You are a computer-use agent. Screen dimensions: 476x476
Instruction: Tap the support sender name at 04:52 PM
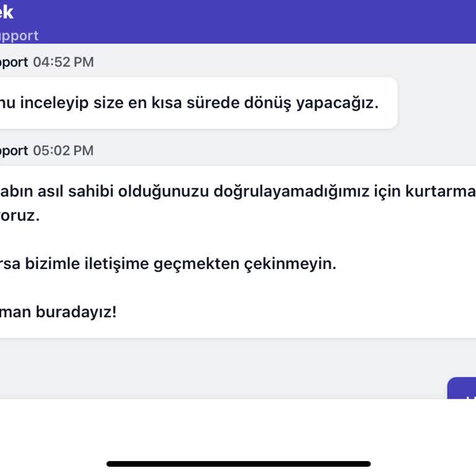(x=14, y=62)
